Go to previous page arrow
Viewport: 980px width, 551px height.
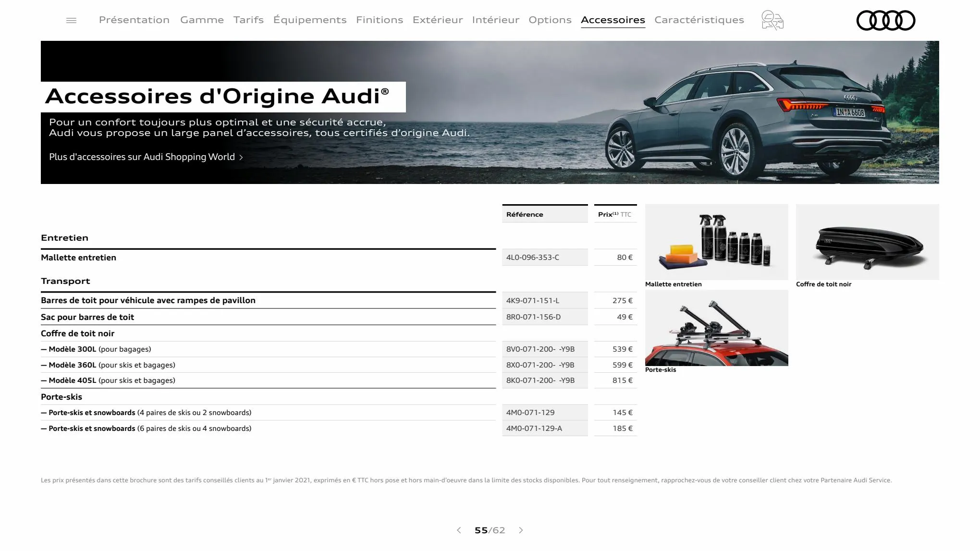(459, 530)
